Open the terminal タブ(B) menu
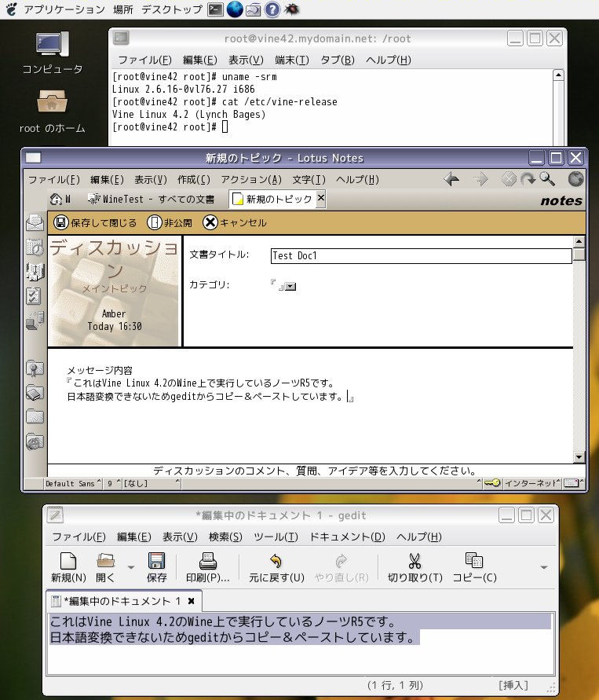The width and height of the screenshot is (599, 700). [338, 60]
